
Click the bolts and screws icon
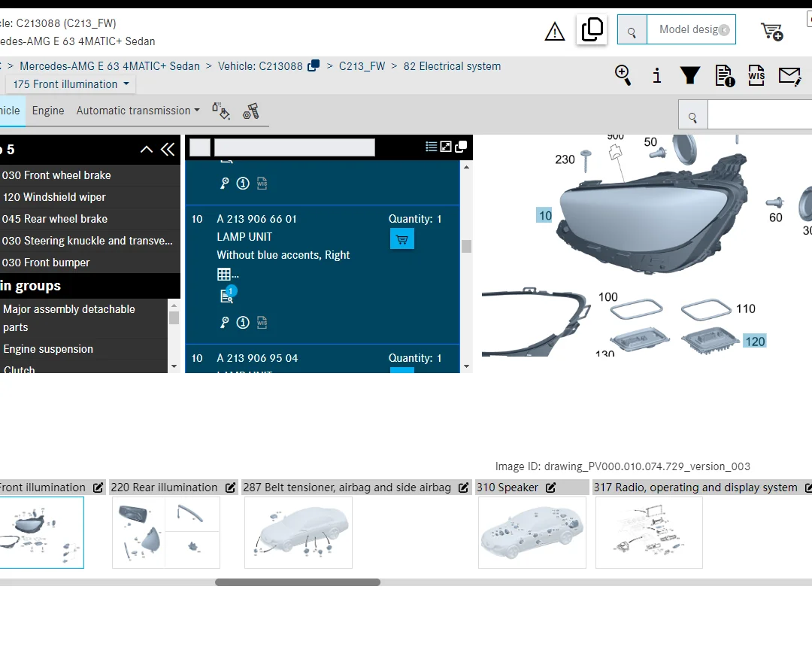click(x=251, y=111)
